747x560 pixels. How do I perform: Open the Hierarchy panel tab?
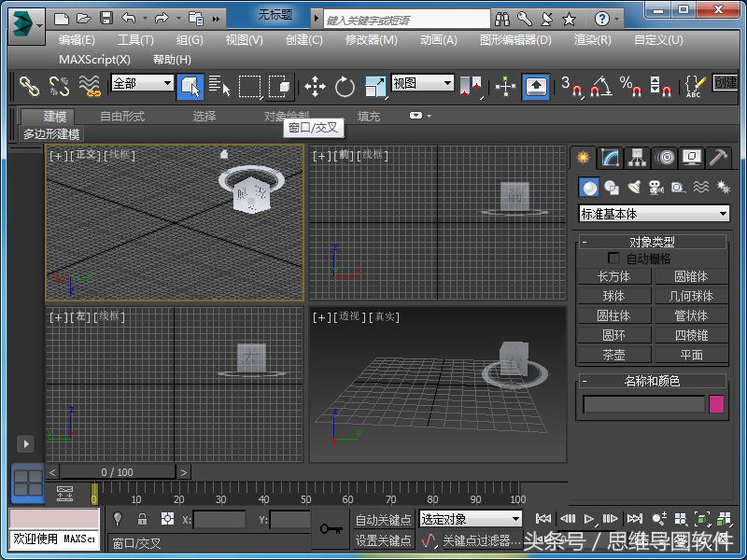tap(637, 157)
